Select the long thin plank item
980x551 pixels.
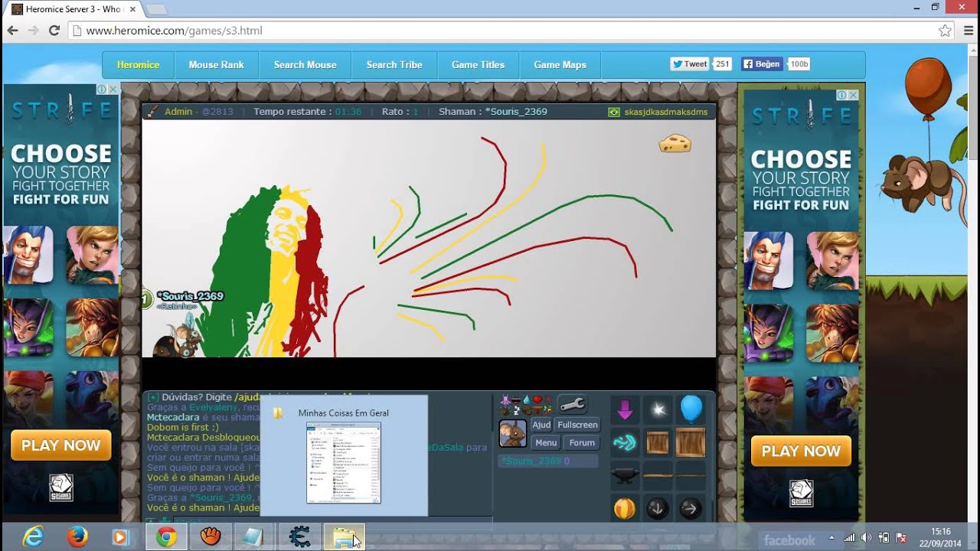(x=691, y=475)
